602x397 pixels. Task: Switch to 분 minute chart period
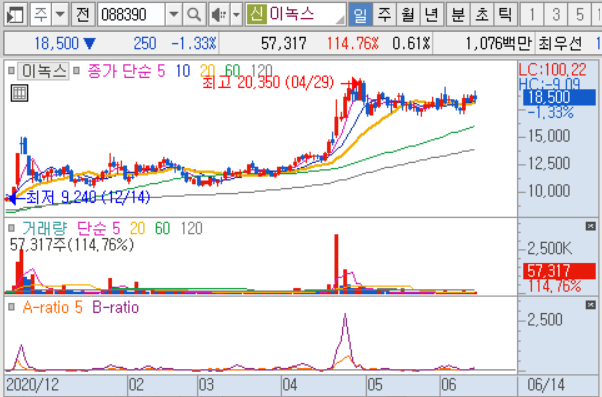coord(458,15)
